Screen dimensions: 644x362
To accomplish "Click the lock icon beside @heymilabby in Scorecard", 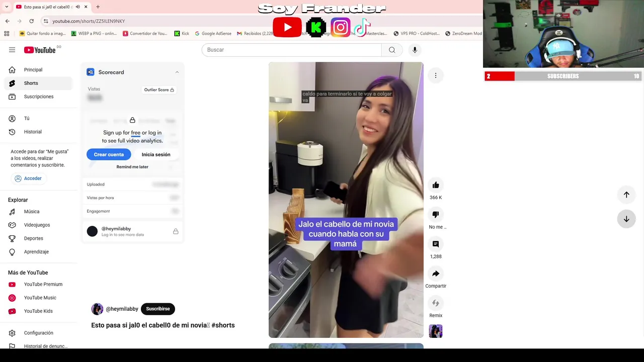I will tap(176, 231).
